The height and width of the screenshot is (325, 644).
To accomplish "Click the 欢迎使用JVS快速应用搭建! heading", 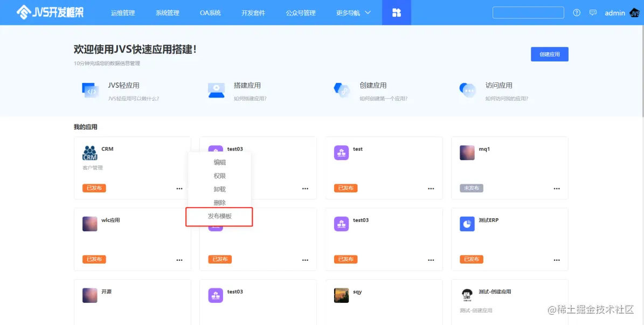I will (135, 49).
